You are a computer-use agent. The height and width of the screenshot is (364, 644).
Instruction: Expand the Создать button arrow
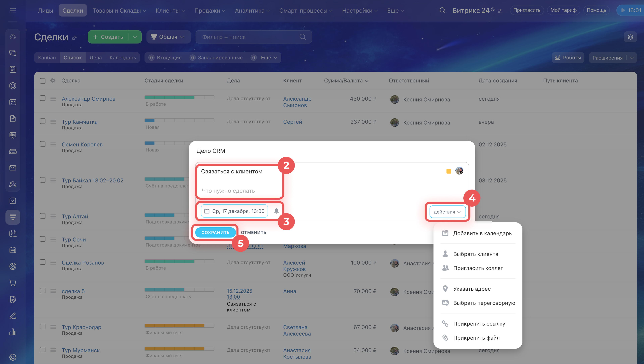tap(135, 37)
